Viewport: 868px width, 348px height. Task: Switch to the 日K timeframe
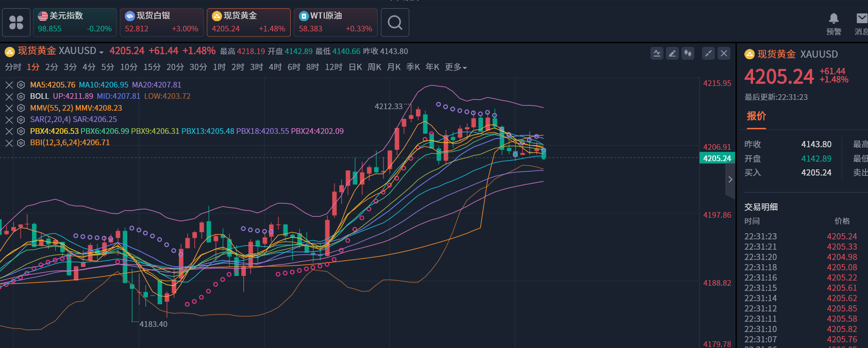tap(355, 67)
